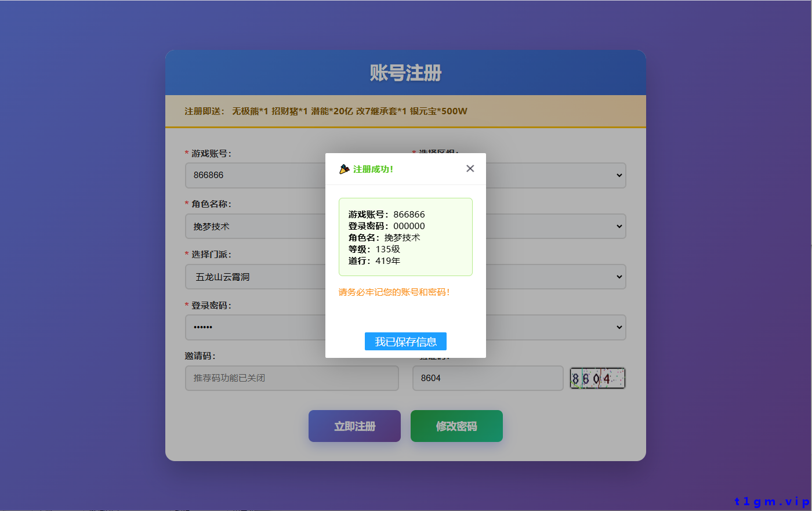This screenshot has height=511, width=812.
Task: Open the 选择区组 server region dropdown
Action: coord(557,175)
